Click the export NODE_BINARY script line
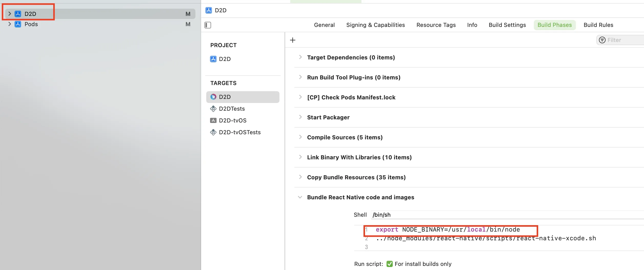 (x=448, y=230)
